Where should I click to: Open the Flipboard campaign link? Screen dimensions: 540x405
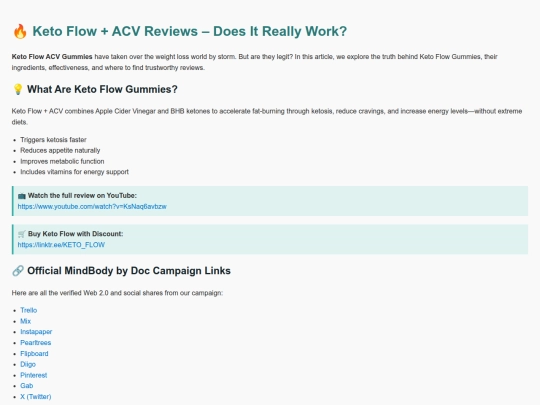click(34, 354)
